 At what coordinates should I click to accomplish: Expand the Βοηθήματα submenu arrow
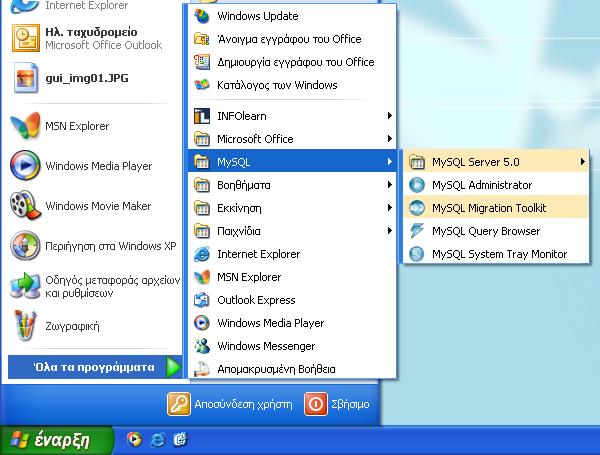[389, 185]
